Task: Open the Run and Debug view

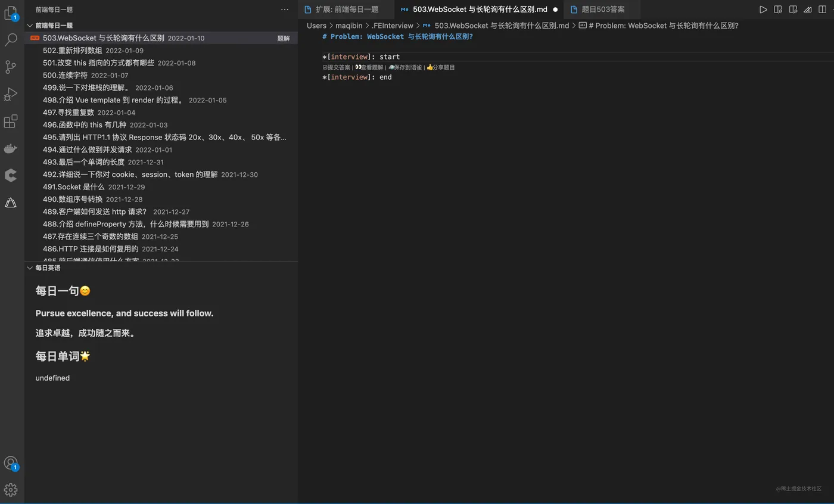Action: (x=10, y=94)
